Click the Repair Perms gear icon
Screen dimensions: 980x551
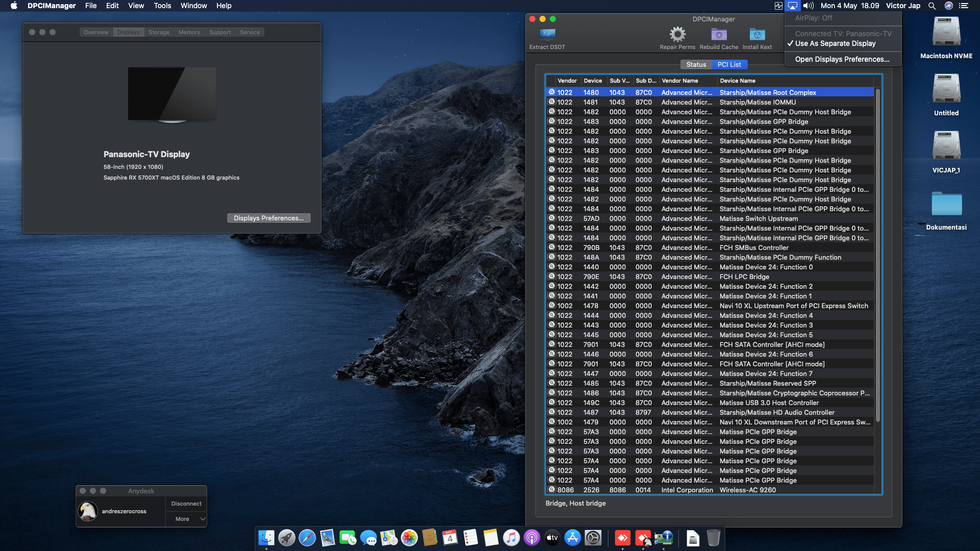(x=677, y=35)
